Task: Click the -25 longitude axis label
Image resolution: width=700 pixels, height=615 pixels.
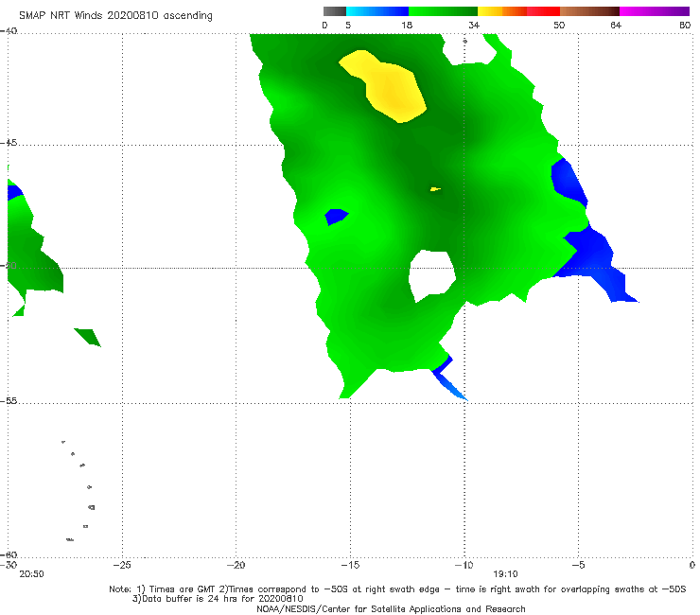Action: coord(122,565)
